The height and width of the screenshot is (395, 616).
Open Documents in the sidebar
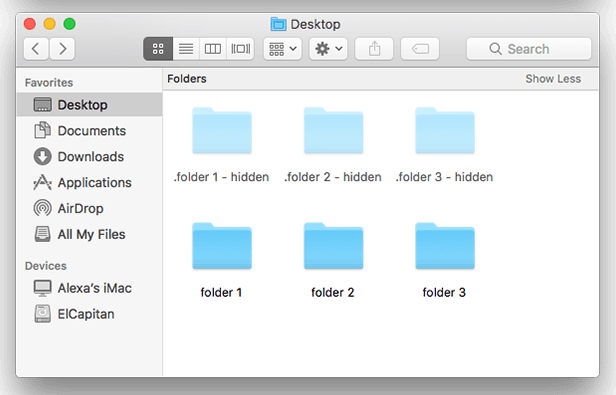coord(89,130)
